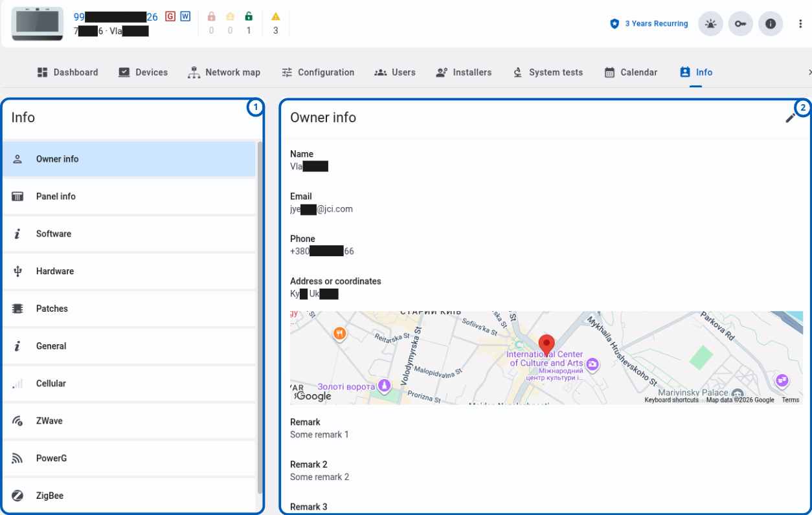
Task: Open the Installers tab
Action: click(x=464, y=72)
